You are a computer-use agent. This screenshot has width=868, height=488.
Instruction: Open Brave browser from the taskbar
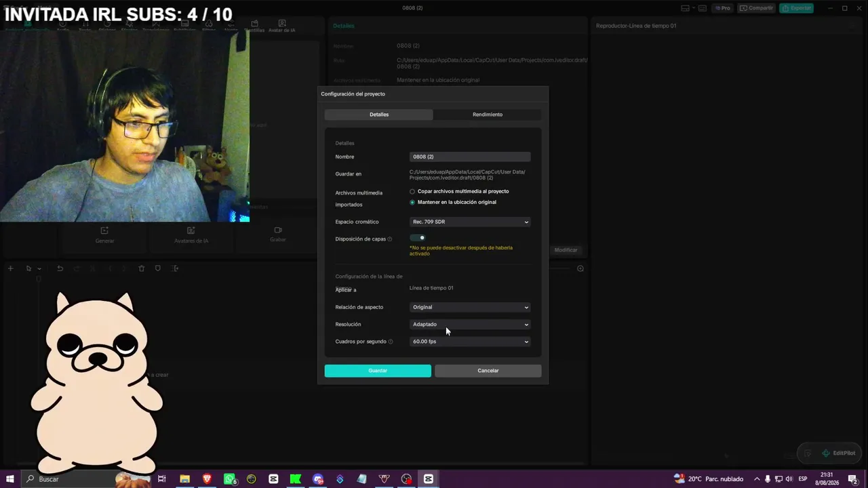tap(207, 479)
